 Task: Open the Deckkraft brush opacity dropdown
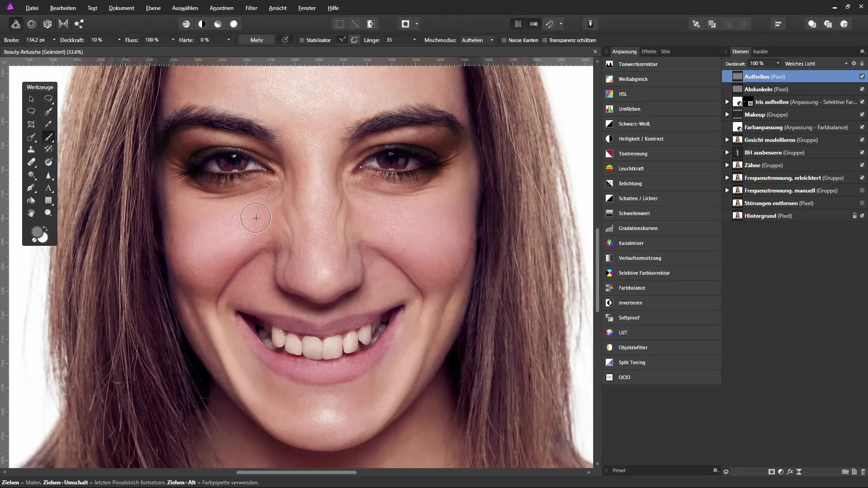(x=119, y=40)
